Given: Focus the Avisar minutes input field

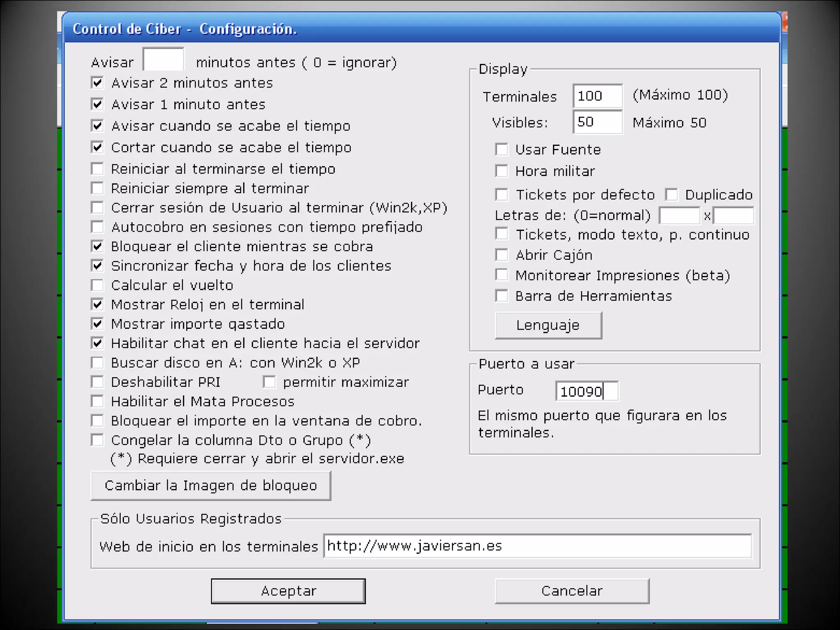Looking at the screenshot, I should click(x=163, y=60).
